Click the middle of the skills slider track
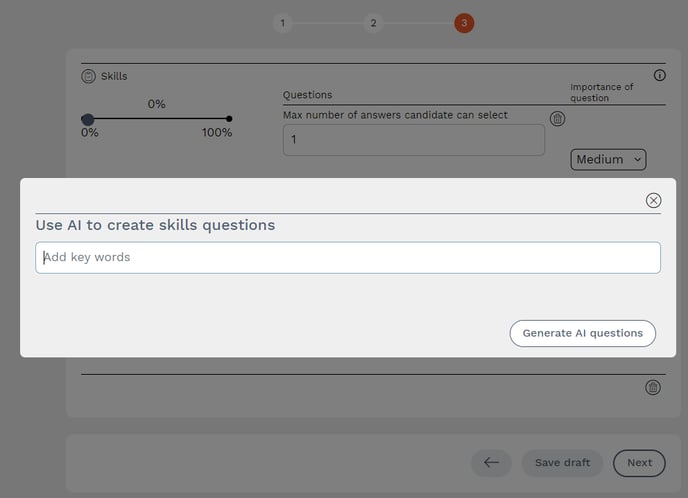Viewport: 688px width, 498px height. 158,119
